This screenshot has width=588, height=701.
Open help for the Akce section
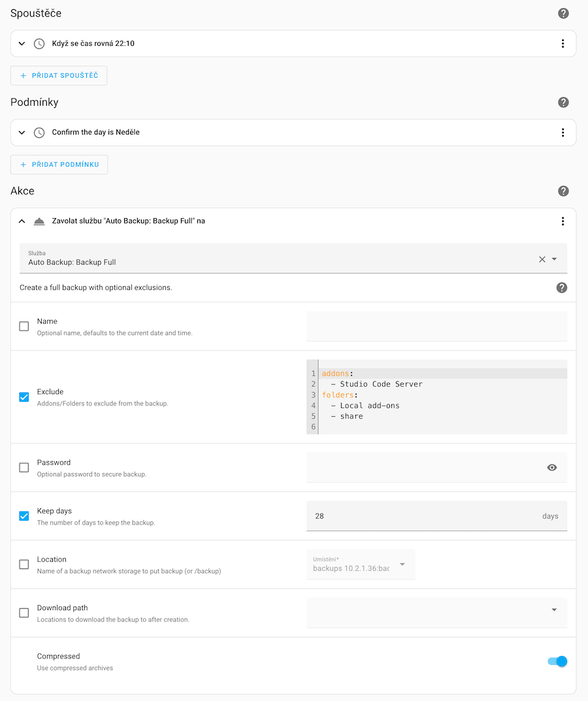pos(563,191)
